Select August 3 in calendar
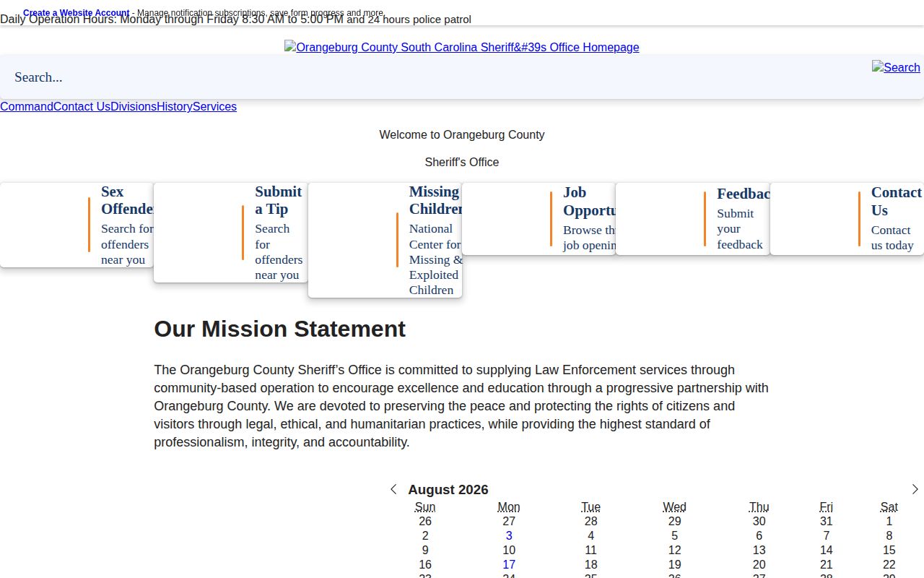 point(509,535)
